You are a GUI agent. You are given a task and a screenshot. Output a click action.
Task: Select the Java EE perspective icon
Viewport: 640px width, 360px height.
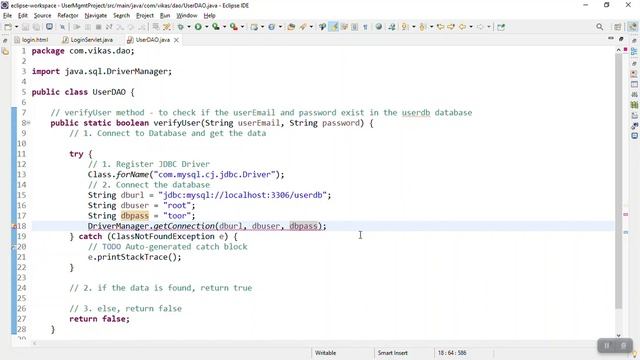632,27
